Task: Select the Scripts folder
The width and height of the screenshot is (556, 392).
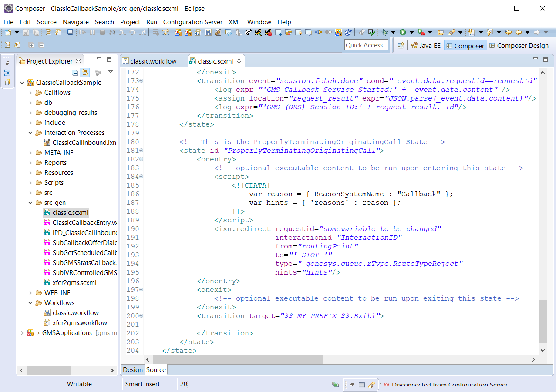Action: (x=50, y=183)
